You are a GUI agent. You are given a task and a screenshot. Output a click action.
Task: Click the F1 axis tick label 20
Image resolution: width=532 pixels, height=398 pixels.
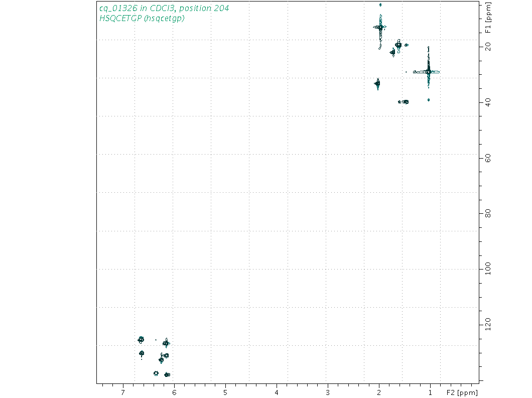click(488, 47)
